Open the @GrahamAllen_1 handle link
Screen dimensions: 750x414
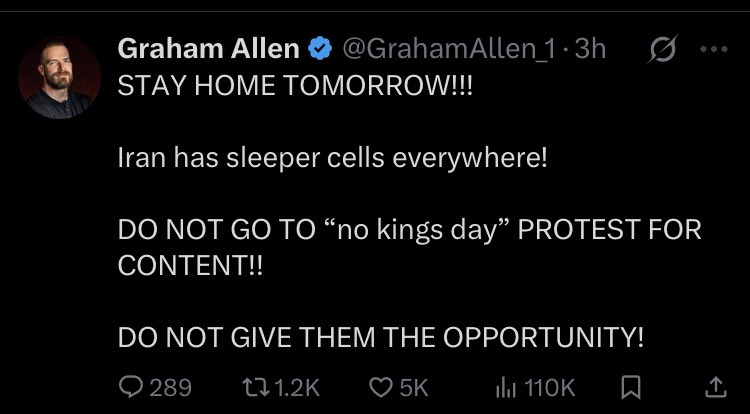click(x=448, y=50)
